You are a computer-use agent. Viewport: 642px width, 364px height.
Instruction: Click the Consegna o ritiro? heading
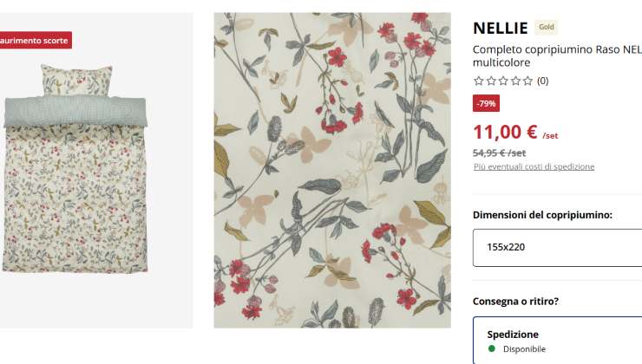pos(515,302)
